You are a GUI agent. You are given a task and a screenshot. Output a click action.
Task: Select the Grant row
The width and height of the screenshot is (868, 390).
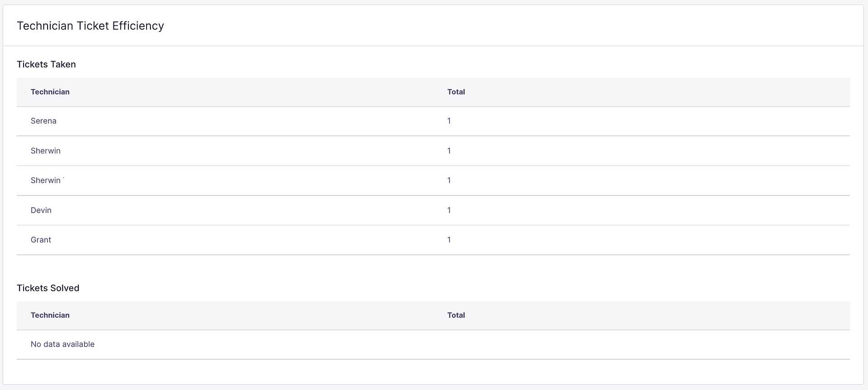pyautogui.click(x=40, y=240)
